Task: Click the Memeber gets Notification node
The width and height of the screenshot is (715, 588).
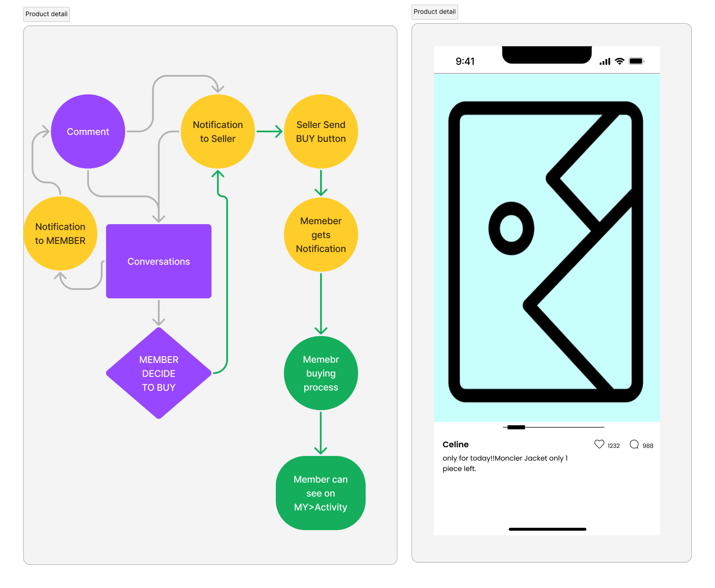Action: [321, 234]
